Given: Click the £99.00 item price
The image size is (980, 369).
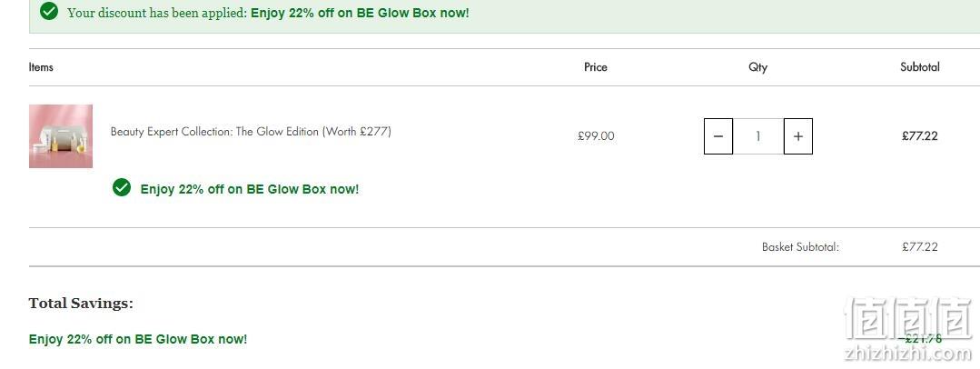Looking at the screenshot, I should tap(596, 135).
